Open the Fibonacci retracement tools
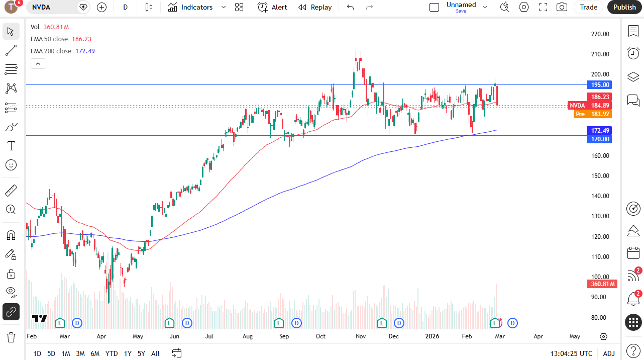 coord(11,69)
